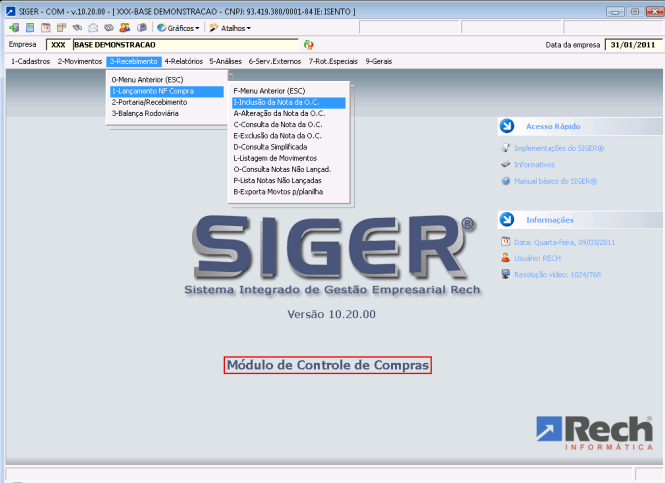Click monitor icon beside Resolução vídeo

click(506, 274)
